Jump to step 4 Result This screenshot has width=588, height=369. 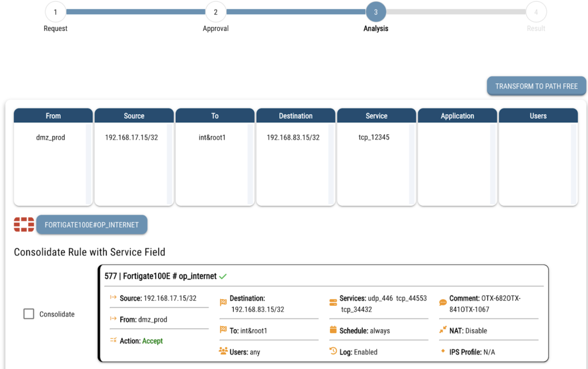click(536, 11)
